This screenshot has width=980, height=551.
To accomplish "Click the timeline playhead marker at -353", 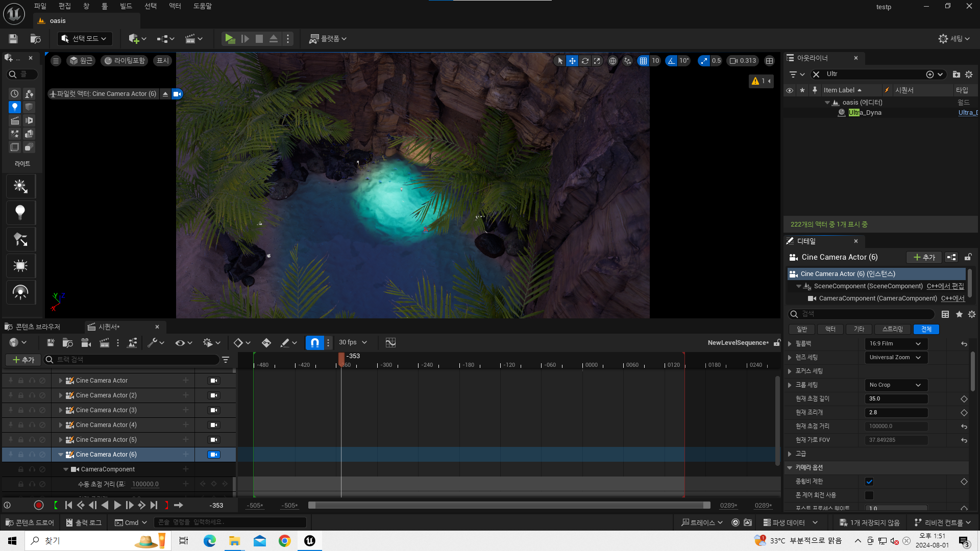I will [x=341, y=359].
